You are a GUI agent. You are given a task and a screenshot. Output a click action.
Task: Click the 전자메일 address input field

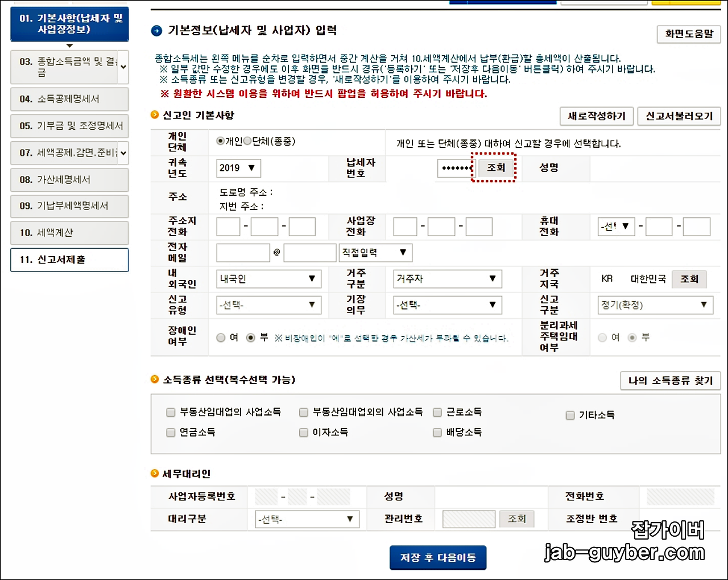point(243,252)
